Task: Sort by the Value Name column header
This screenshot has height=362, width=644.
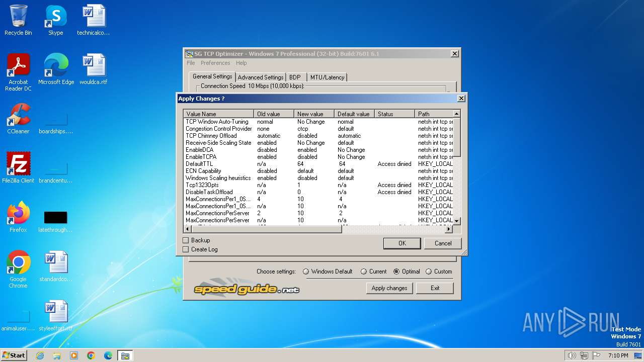Action: click(218, 114)
